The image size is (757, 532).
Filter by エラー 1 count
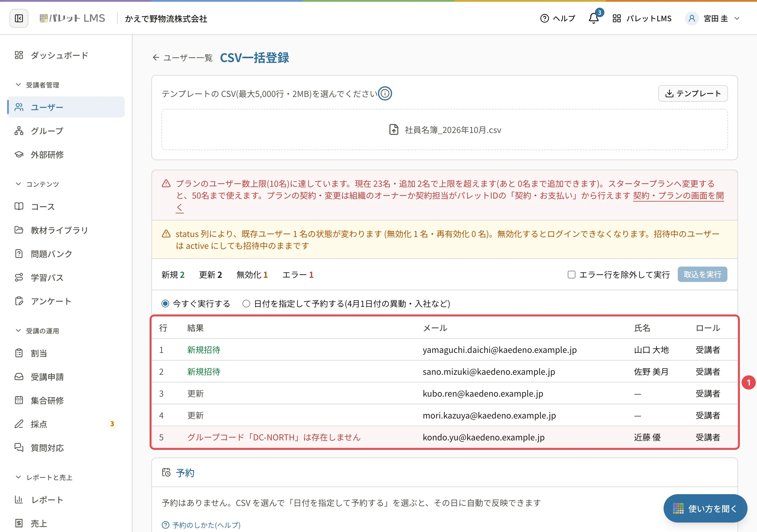click(298, 275)
